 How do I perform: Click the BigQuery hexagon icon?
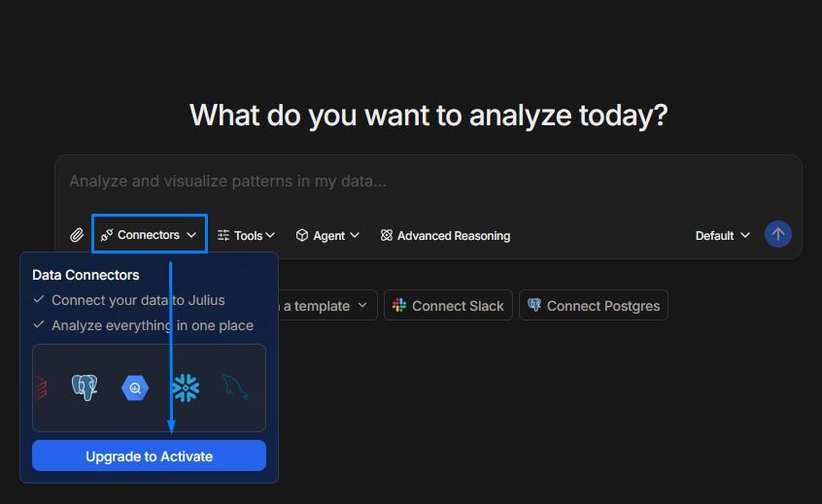click(135, 388)
